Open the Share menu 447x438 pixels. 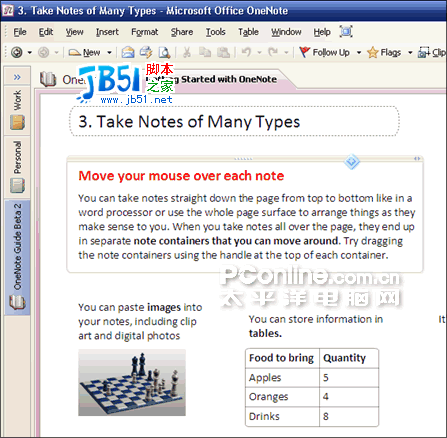[182, 32]
